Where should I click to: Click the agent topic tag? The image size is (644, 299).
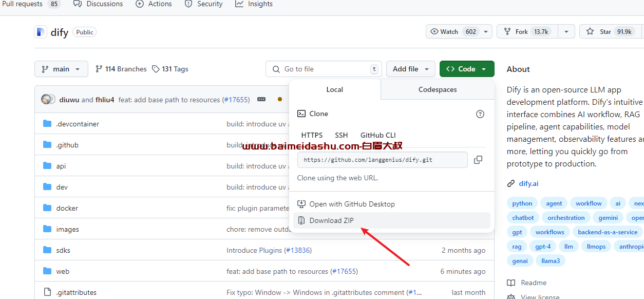point(554,203)
